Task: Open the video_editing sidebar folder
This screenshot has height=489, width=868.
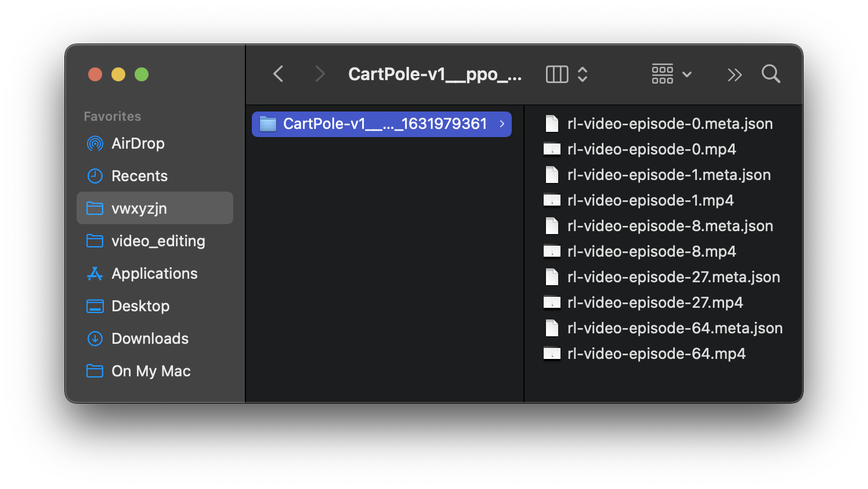Action: 155,241
